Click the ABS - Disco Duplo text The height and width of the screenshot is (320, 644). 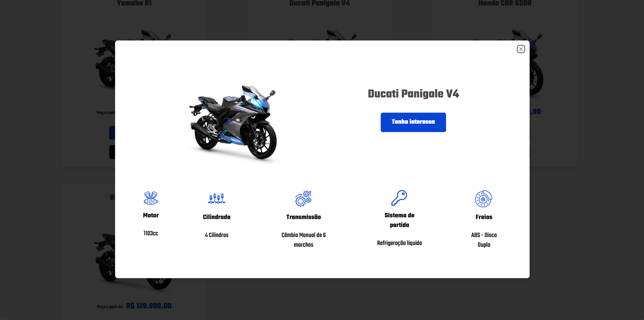pos(484,240)
